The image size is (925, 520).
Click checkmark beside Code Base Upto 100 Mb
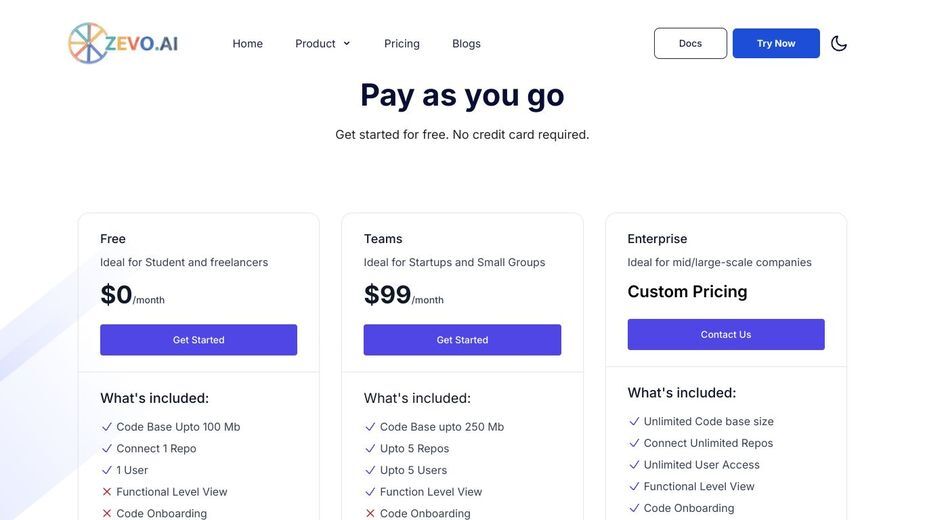(107, 427)
